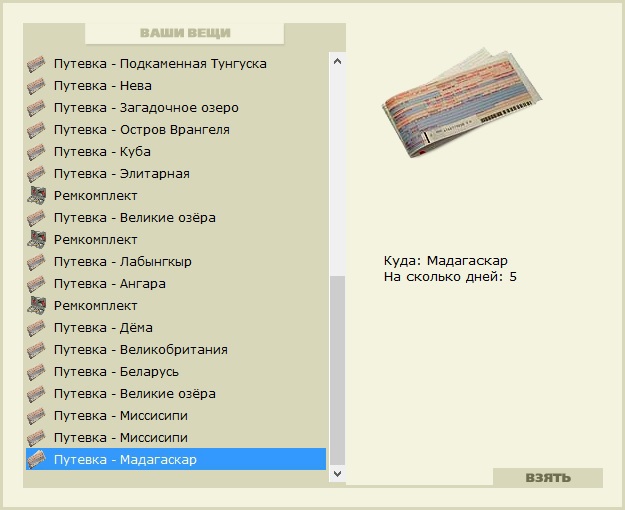Click the repair kit icon directly below Путевка - Ангара

pyautogui.click(x=36, y=306)
